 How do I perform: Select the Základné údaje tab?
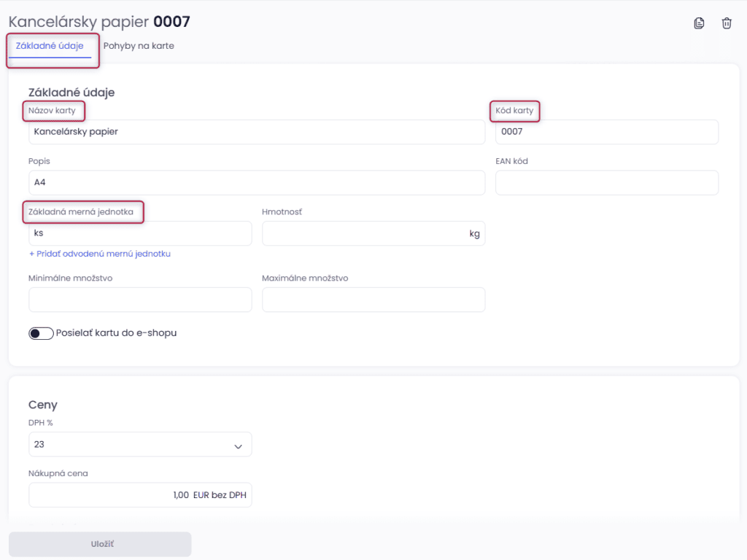click(50, 46)
